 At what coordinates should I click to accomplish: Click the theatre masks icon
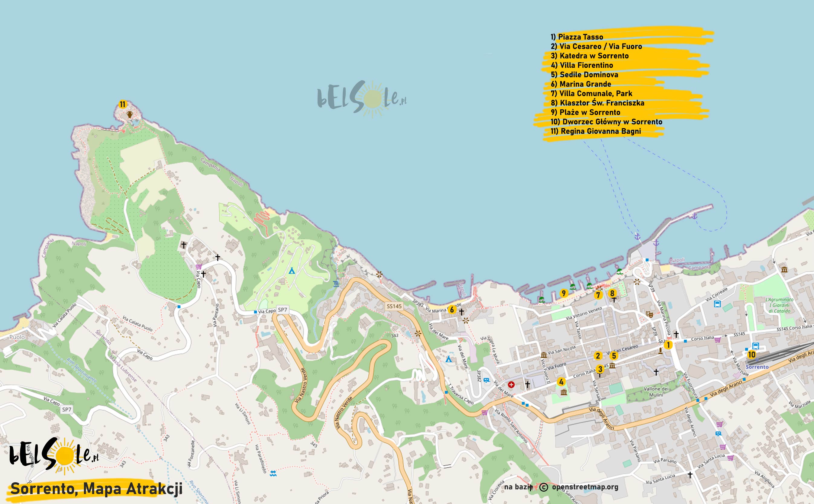649,314
